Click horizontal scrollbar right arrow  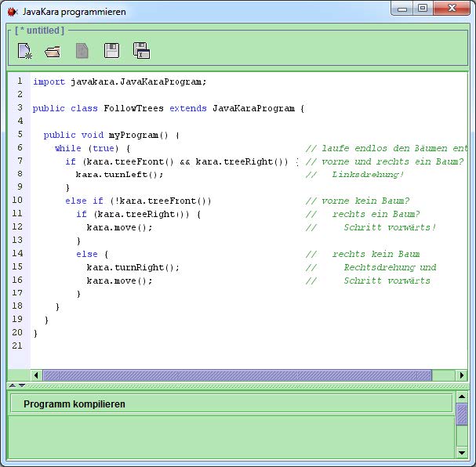[x=462, y=375]
